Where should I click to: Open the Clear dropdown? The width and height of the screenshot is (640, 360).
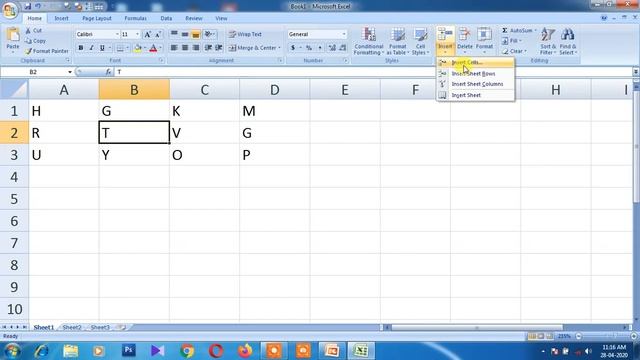click(515, 51)
